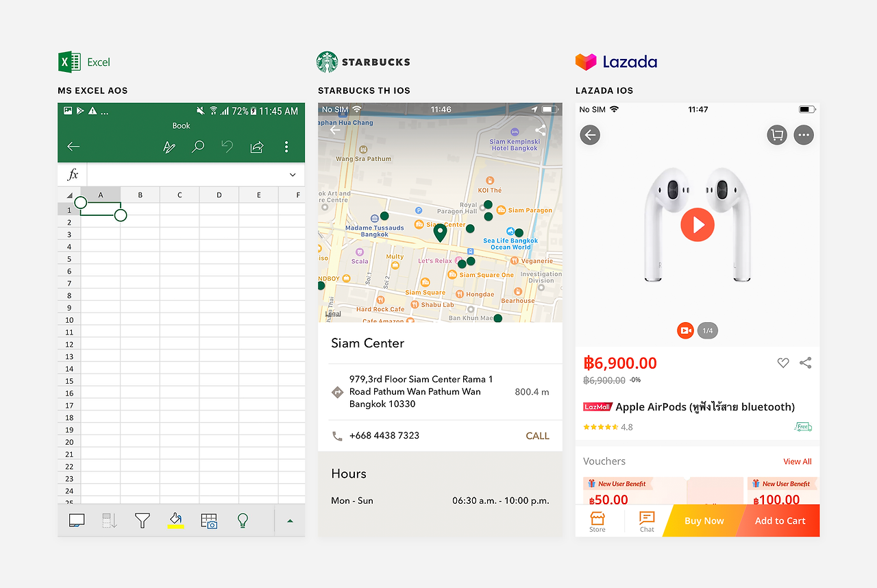
Task: Expand the Excel ribbon with the up triangle
Action: [290, 521]
